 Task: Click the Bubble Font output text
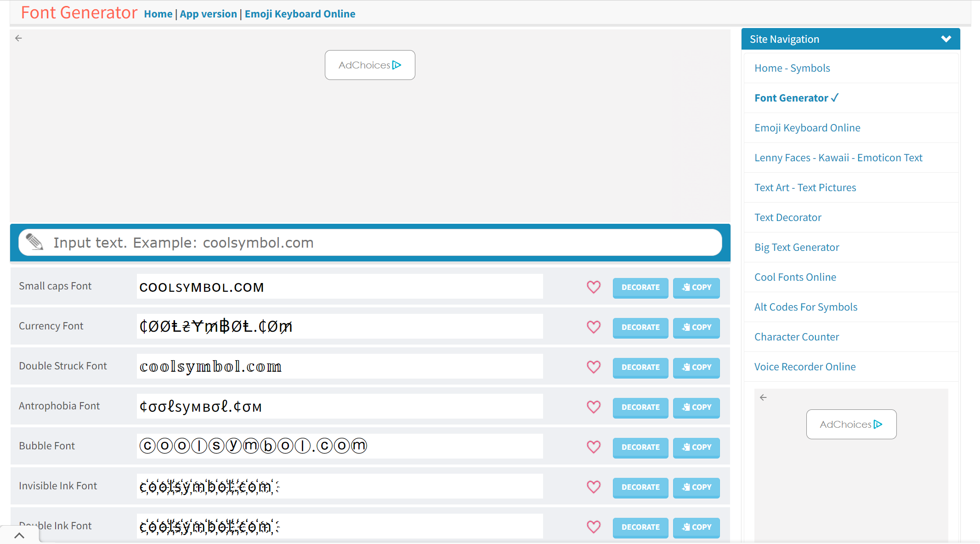[x=340, y=447]
